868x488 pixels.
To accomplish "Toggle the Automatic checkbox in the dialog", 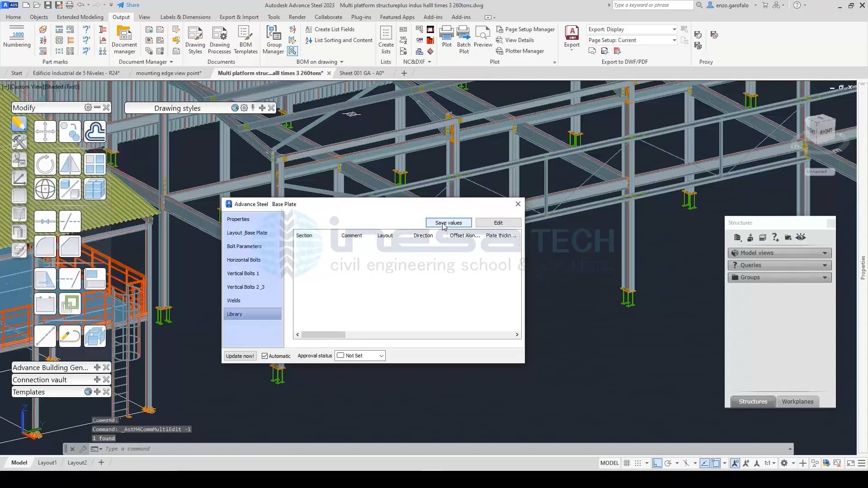I will coord(265,356).
